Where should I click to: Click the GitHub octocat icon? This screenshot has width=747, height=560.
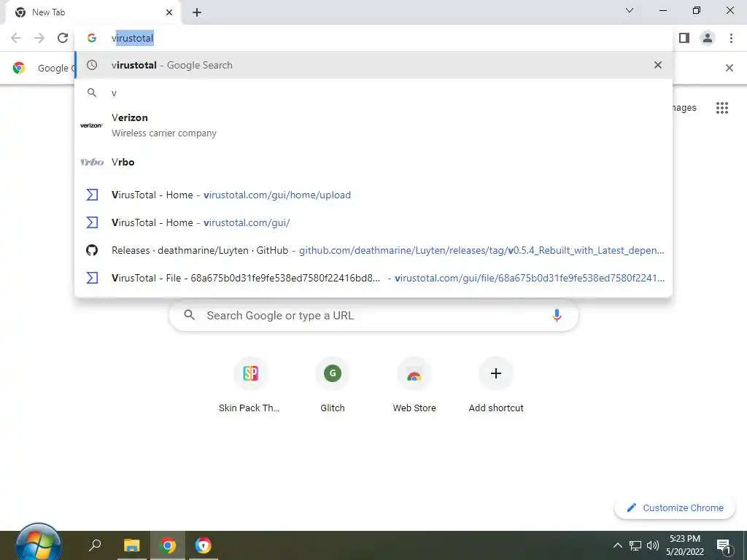point(92,250)
